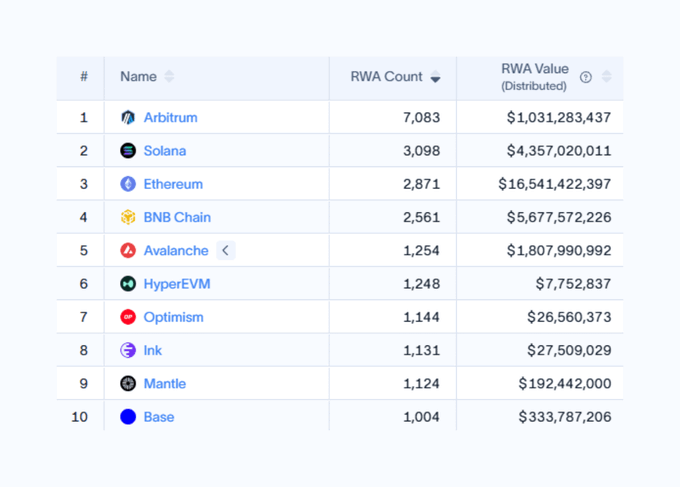
Task: Click the Avalanche red logo icon
Action: pos(128,251)
